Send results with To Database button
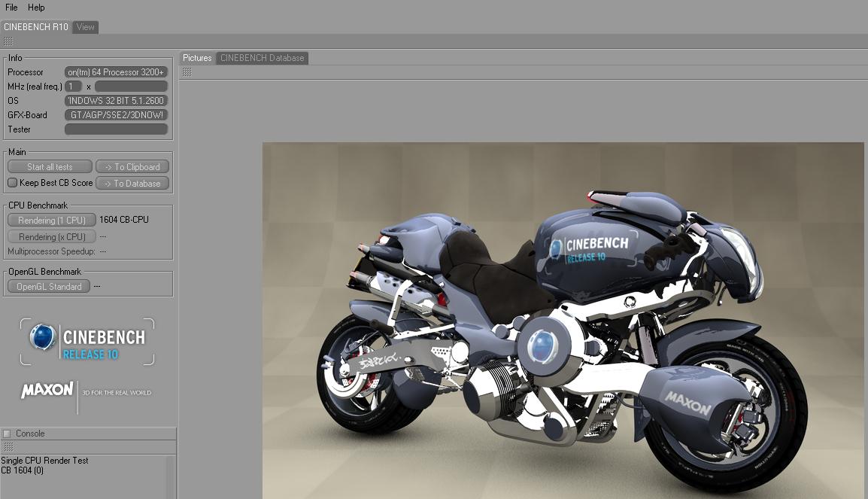Screen dimensions: 868x499 pyautogui.click(x=132, y=184)
